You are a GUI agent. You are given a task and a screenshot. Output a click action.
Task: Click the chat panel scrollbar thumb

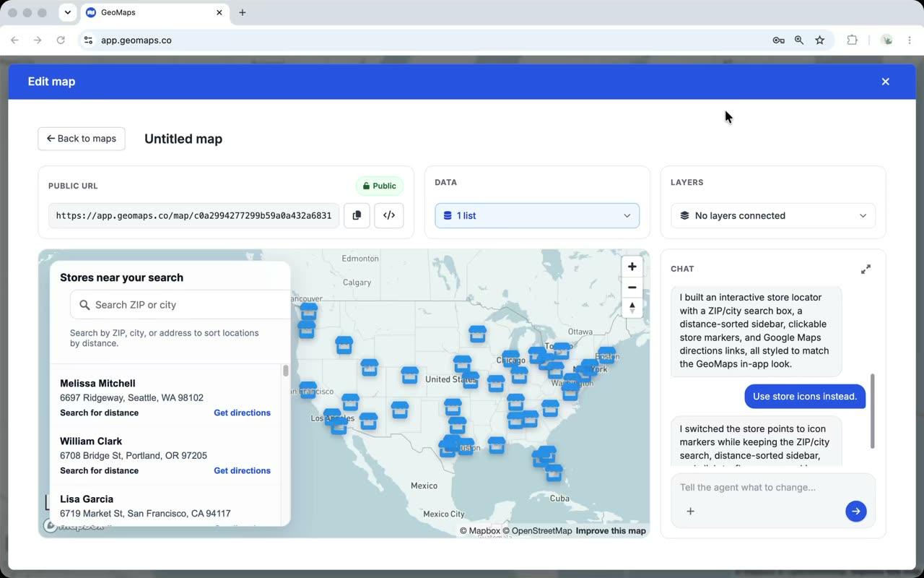(872, 410)
